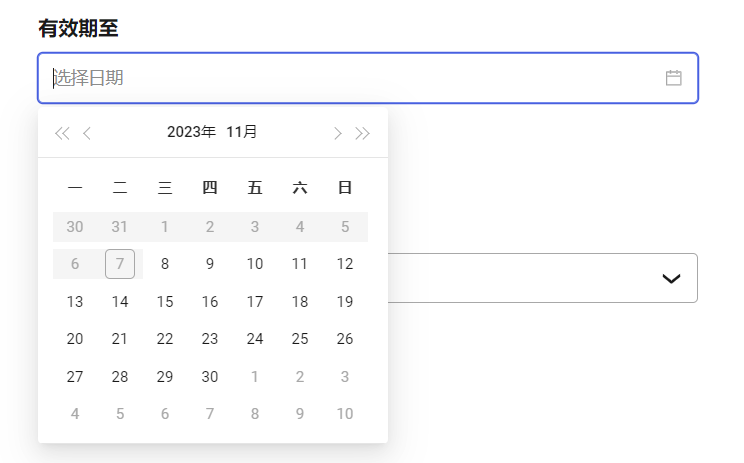Pick November 23 in the calendar

[x=210, y=339]
